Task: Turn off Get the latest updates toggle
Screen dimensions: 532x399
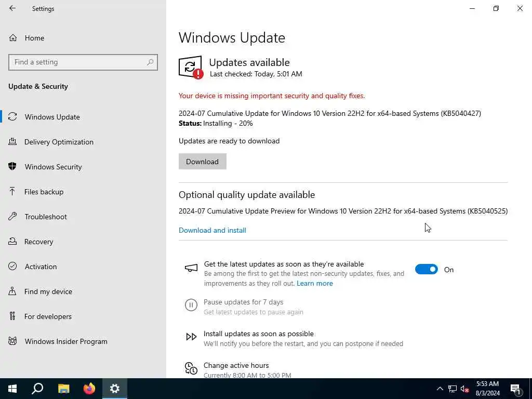Action: tap(427, 270)
